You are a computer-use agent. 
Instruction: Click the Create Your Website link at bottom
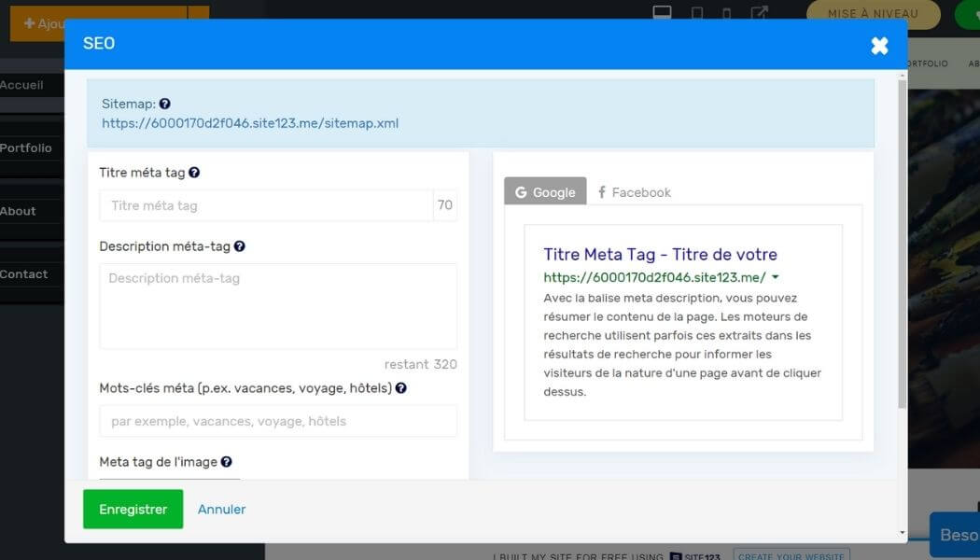click(791, 555)
